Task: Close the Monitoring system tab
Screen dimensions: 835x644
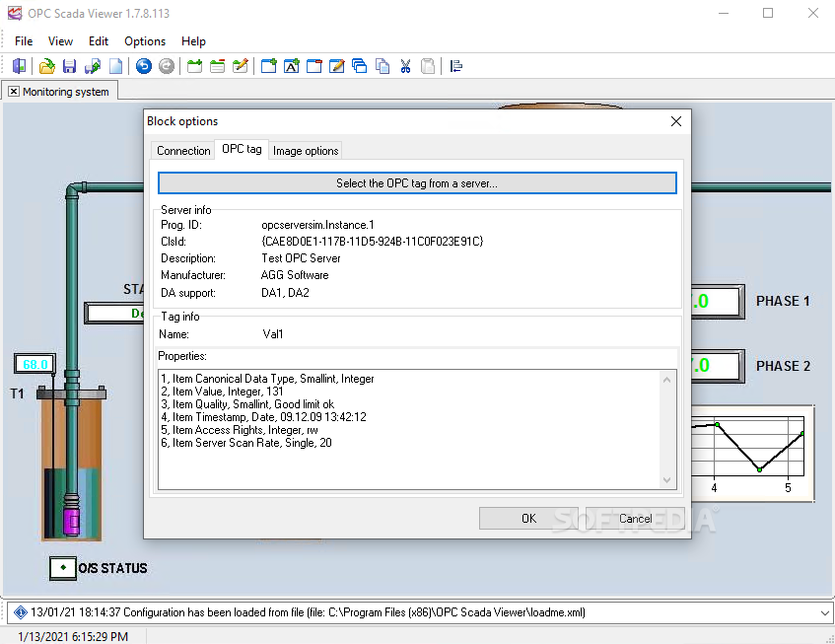Action: [14, 92]
